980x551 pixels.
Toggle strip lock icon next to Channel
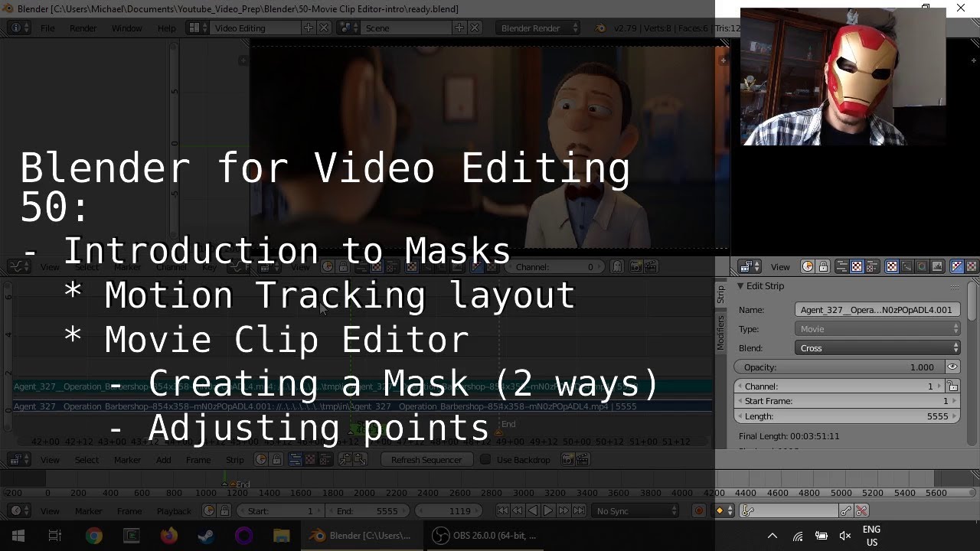(x=953, y=386)
